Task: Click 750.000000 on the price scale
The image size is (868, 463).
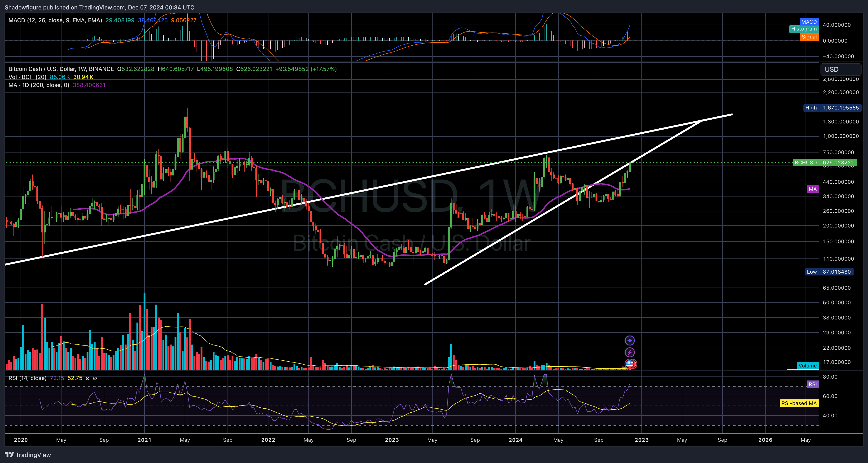Action: pos(838,152)
